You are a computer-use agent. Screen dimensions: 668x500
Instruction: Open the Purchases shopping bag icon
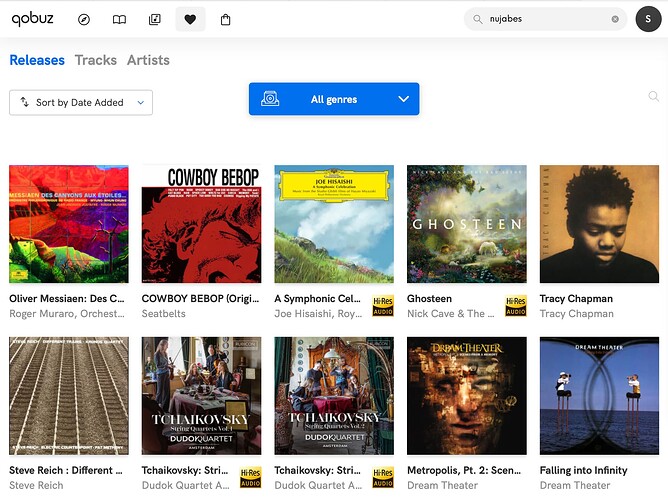coord(226,20)
